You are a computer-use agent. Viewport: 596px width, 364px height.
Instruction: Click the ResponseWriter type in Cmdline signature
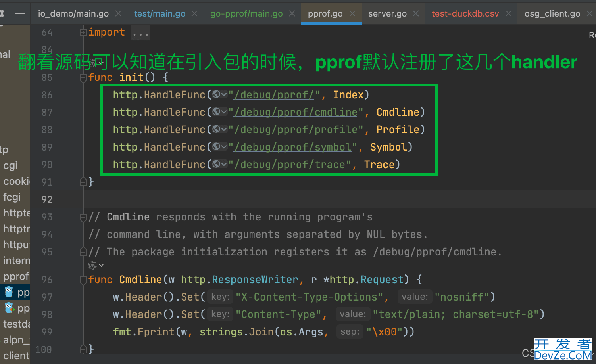click(255, 280)
